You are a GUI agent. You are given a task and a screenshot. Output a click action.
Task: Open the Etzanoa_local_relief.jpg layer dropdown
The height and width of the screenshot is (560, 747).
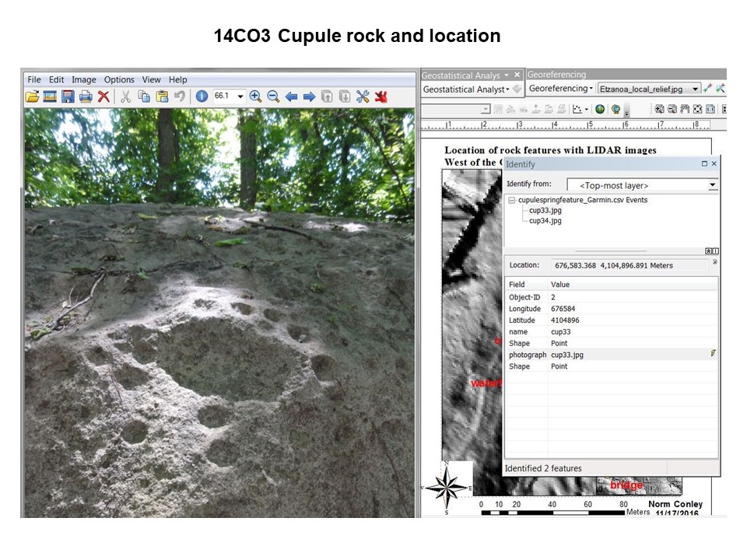(x=695, y=89)
